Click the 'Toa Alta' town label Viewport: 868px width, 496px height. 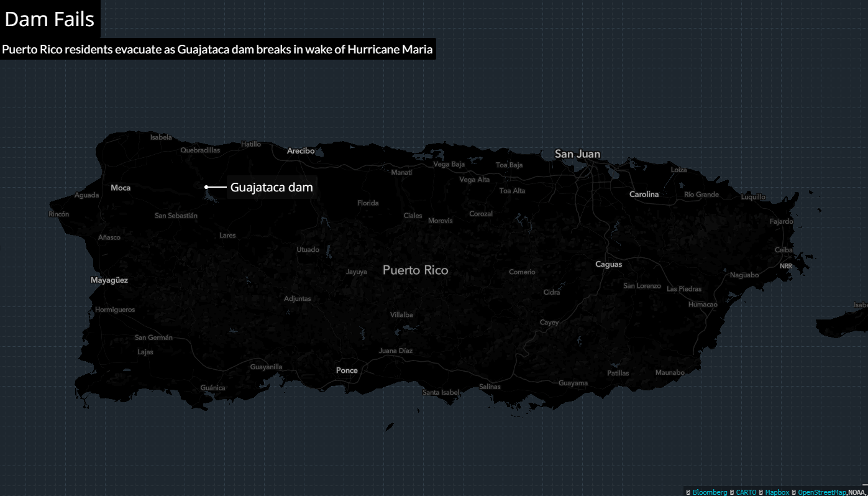tap(513, 191)
